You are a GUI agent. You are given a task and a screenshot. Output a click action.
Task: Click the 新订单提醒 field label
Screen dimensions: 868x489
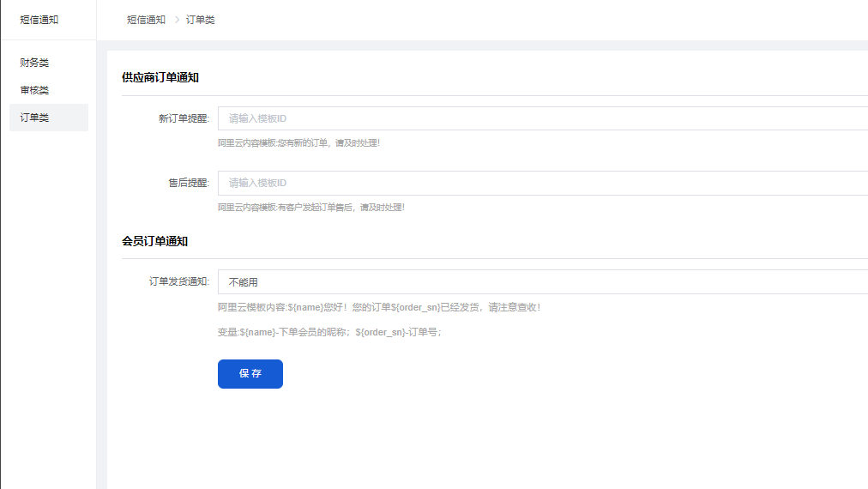click(x=184, y=118)
